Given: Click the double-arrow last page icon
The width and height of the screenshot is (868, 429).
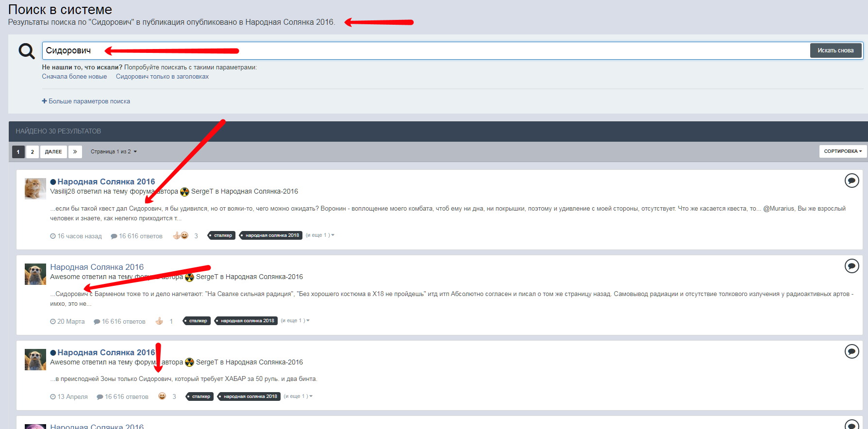Looking at the screenshot, I should coord(75,152).
